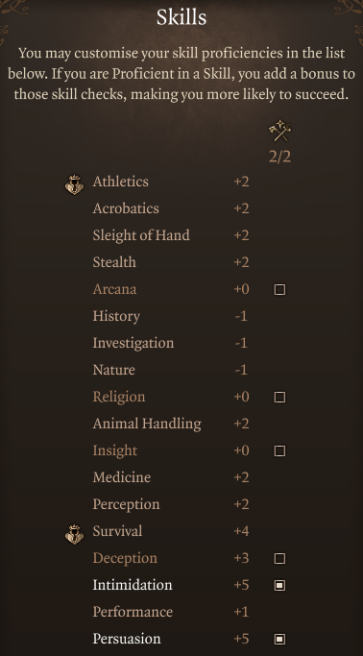Click the Stealth skill label
This screenshot has width=363, height=656.
(114, 262)
